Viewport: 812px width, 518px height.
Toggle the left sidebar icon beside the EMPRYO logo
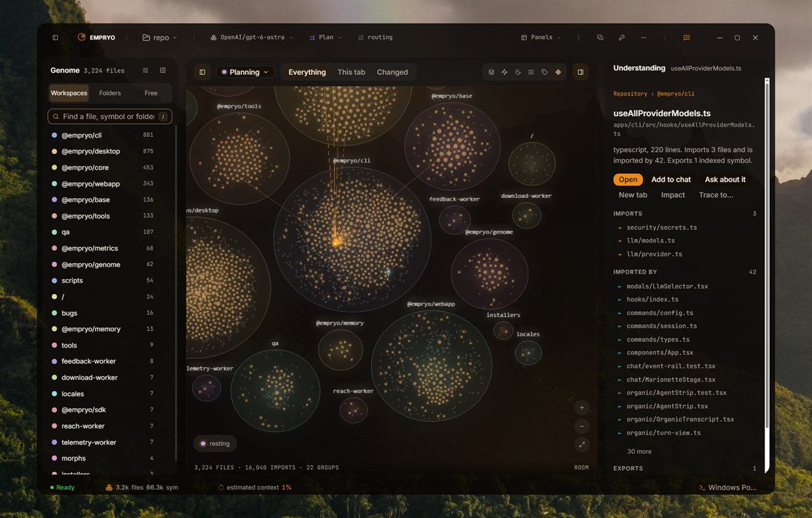tap(55, 38)
